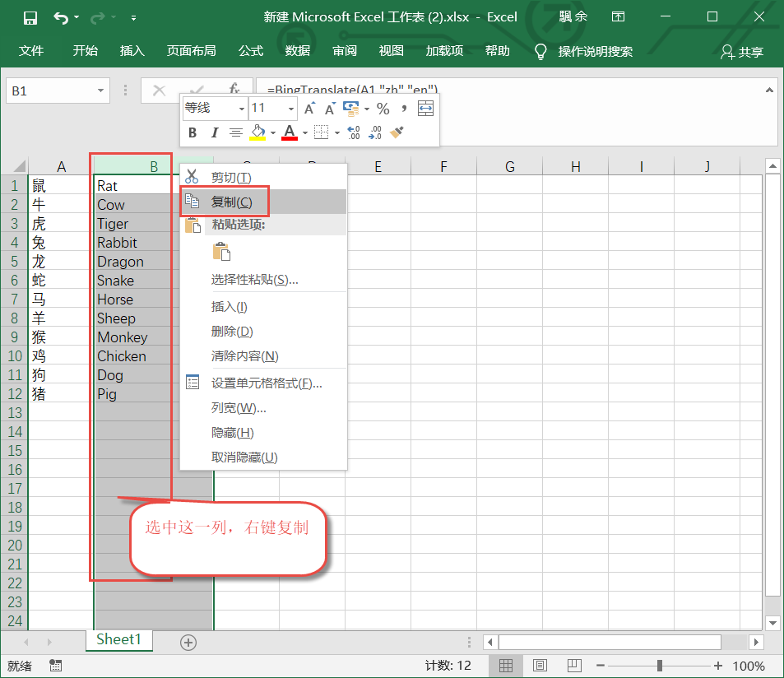The image size is (784, 678).
Task: Toggle Bold on the mini toolbar
Action: pyautogui.click(x=192, y=132)
